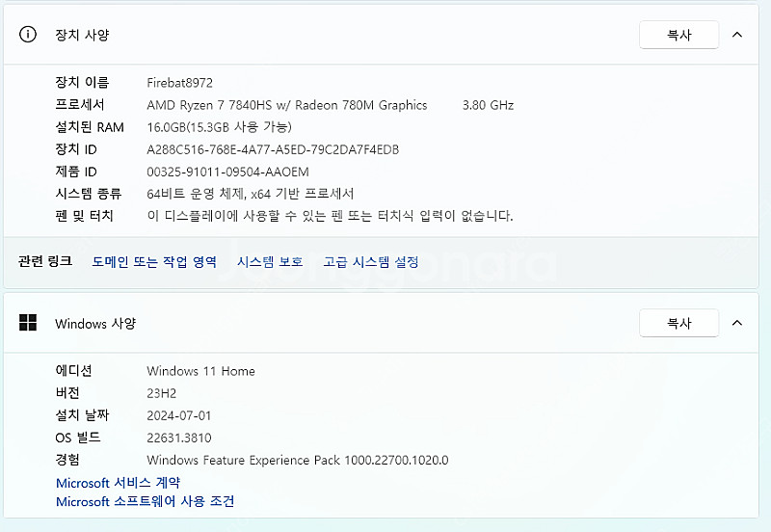Screen dimensions: 771x532
Task: Click the 장치 사양 section heading
Action: [82, 35]
